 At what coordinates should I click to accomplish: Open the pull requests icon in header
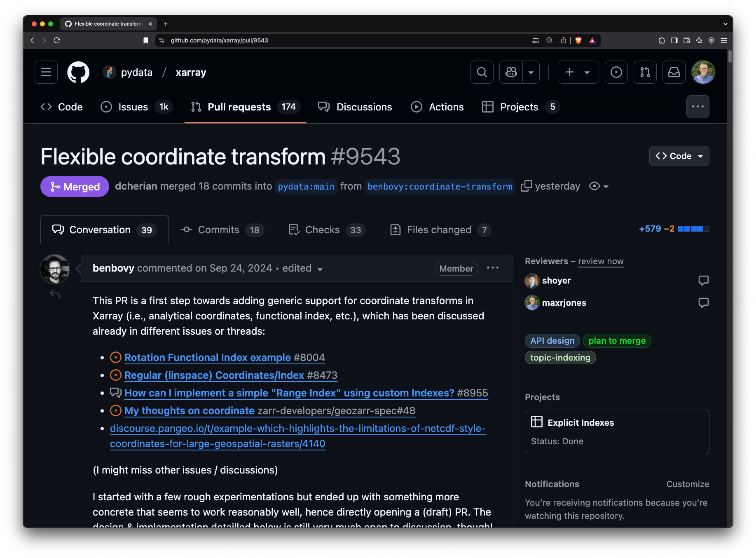coord(645,72)
